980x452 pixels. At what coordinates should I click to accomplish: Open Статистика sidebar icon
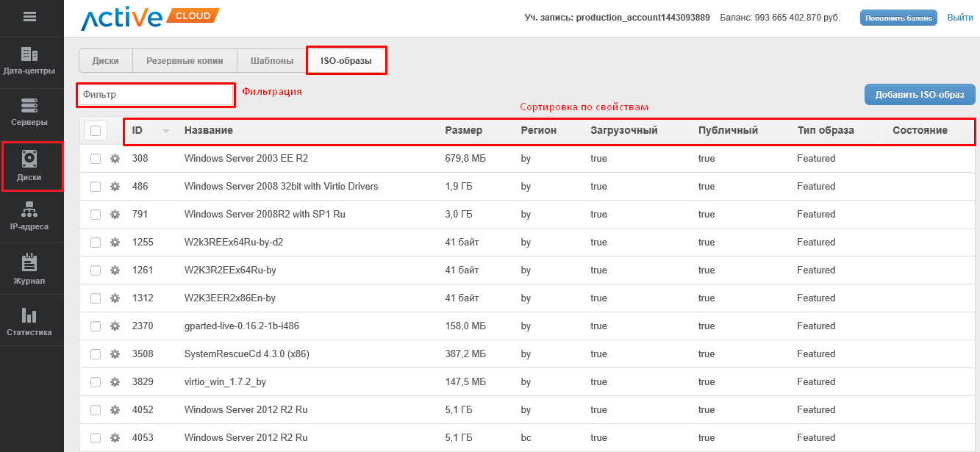29,321
